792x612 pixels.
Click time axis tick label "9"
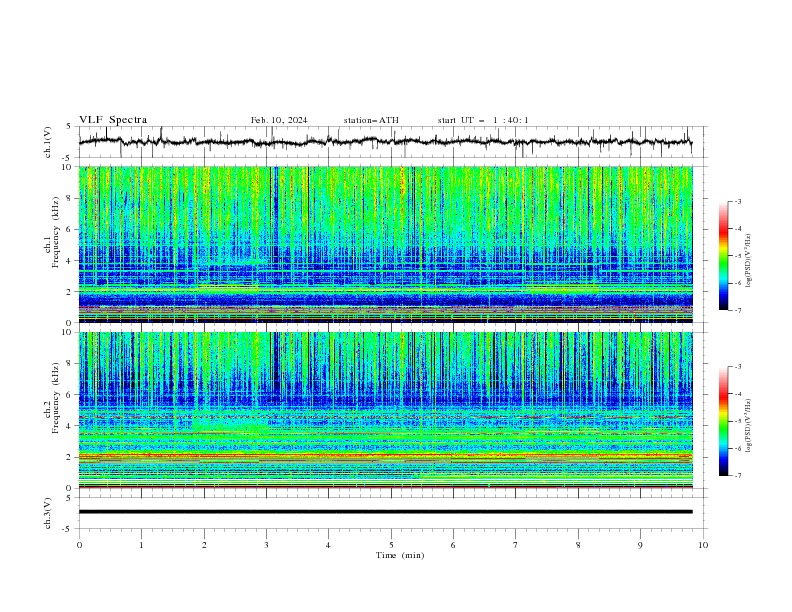tap(640, 545)
